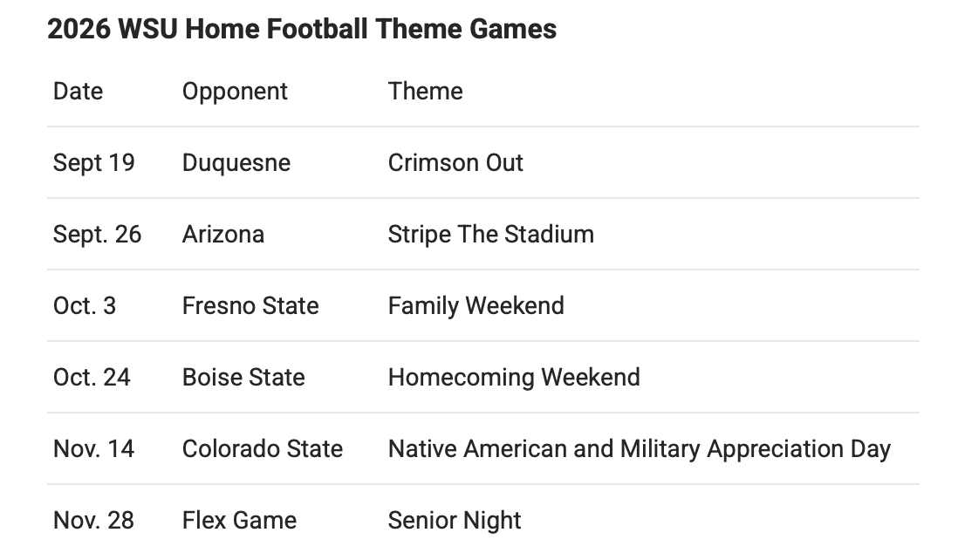Click the Crimson Out theme cell
958x560 pixels.
click(455, 162)
